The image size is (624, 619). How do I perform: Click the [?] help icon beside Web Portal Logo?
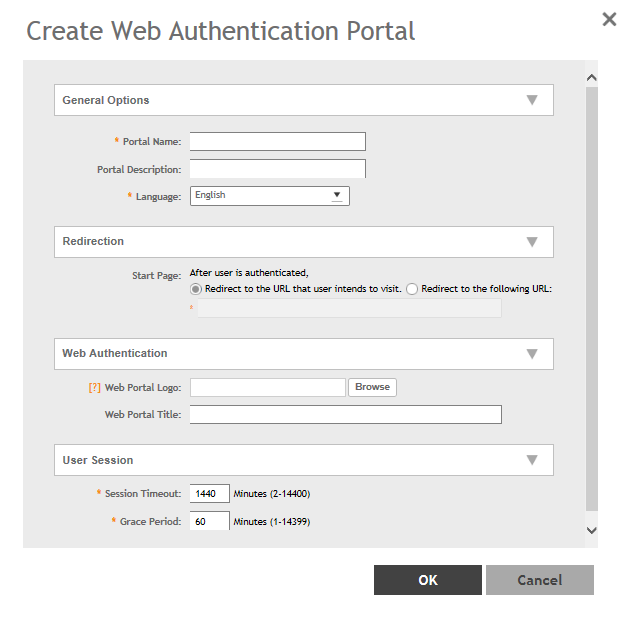point(95,387)
